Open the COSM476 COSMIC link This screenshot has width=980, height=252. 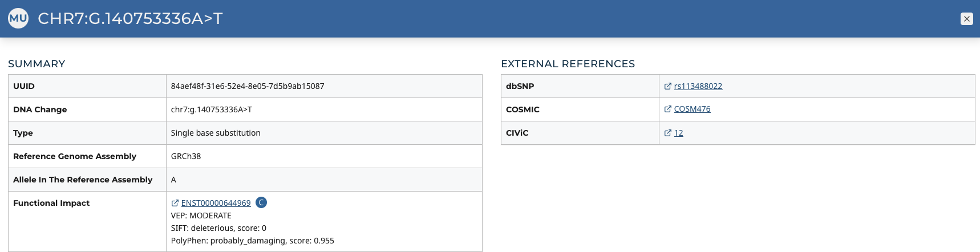click(692, 109)
